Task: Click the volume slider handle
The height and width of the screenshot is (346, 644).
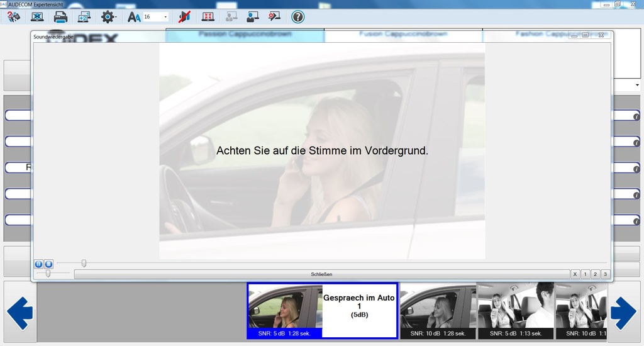Action: (48, 273)
